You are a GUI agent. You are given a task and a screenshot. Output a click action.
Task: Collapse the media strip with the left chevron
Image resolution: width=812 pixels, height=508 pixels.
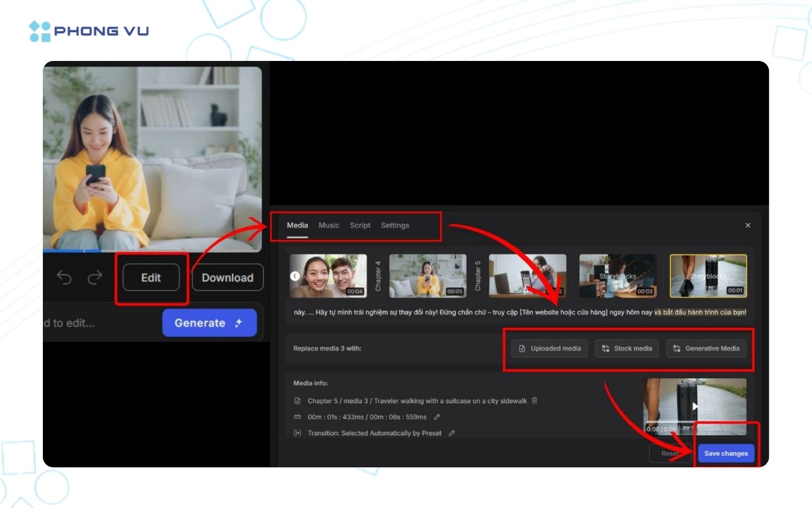pyautogui.click(x=294, y=276)
